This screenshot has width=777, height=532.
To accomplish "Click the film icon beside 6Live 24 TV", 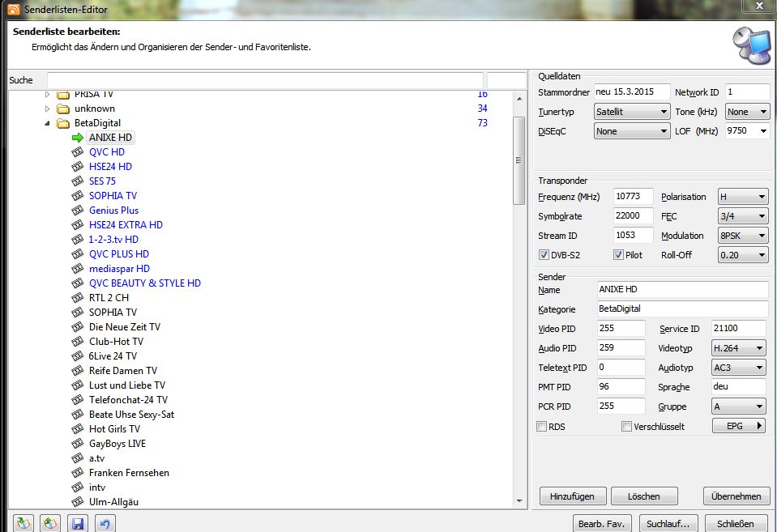I will point(77,356).
